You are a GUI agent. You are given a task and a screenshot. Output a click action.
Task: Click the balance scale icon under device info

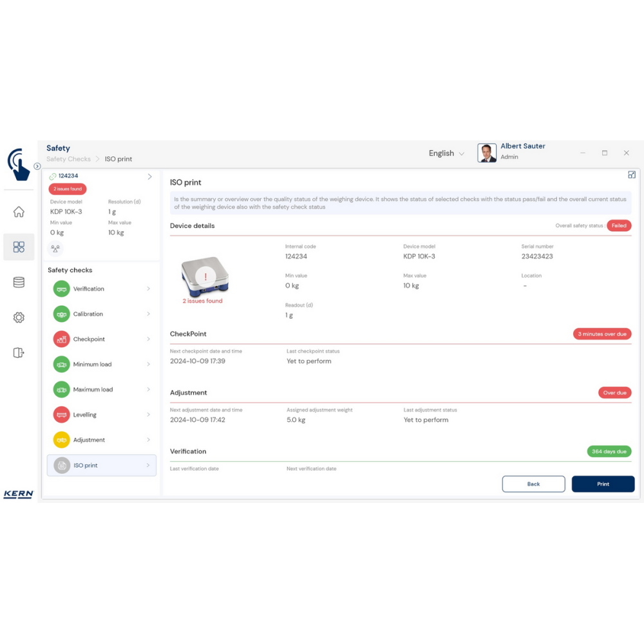pyautogui.click(x=55, y=249)
